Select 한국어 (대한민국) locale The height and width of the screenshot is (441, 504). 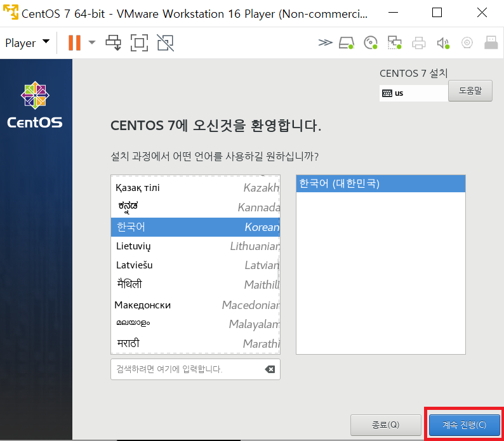[381, 183]
